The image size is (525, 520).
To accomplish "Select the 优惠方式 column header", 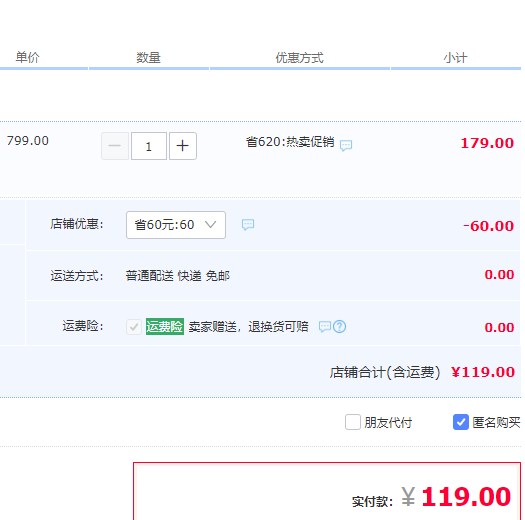I will pyautogui.click(x=299, y=58).
